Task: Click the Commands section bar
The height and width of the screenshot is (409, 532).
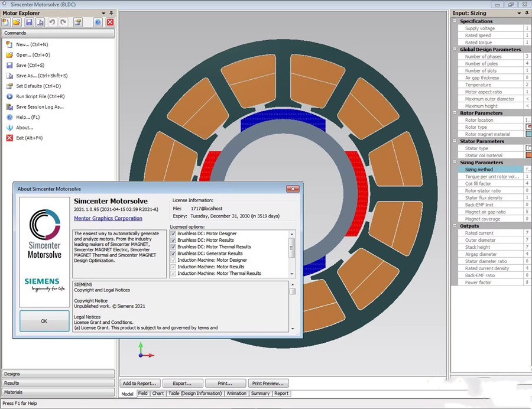Action: 59,33
